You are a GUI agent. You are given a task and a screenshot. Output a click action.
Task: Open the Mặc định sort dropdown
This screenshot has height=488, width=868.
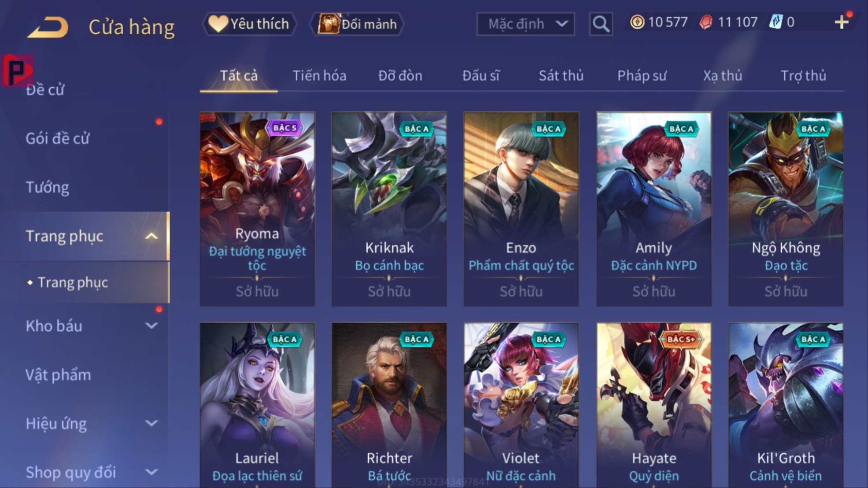pos(525,24)
